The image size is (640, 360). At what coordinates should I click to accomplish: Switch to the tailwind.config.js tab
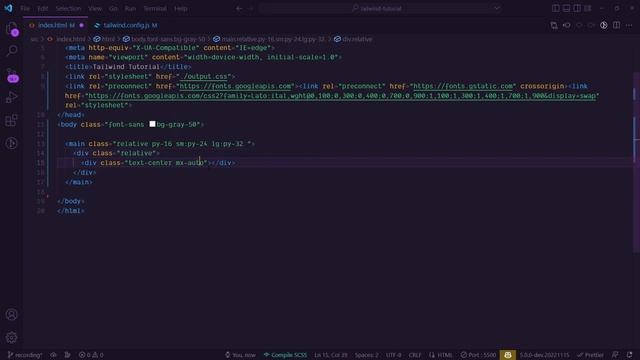coord(126,25)
